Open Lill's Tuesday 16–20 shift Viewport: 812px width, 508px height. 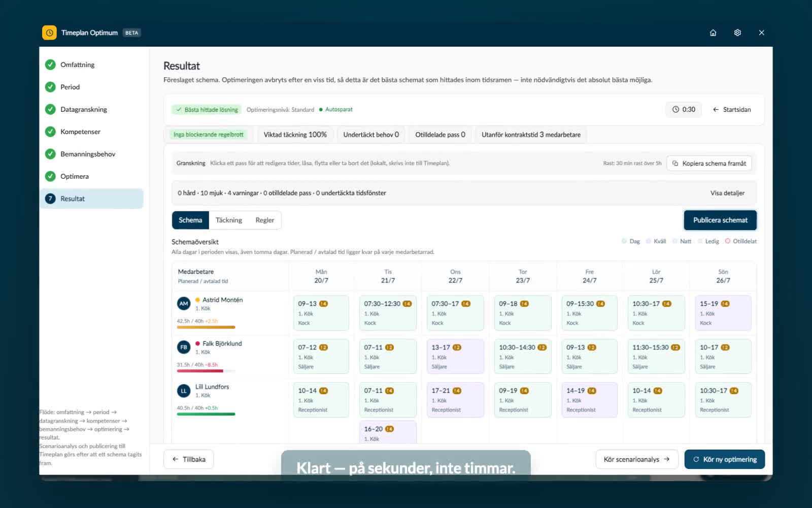click(x=388, y=432)
